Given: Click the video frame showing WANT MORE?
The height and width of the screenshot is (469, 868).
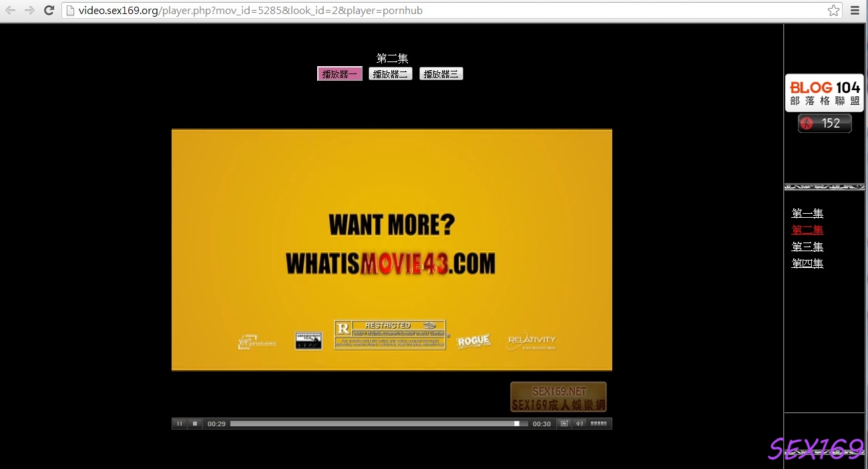Looking at the screenshot, I should point(392,250).
